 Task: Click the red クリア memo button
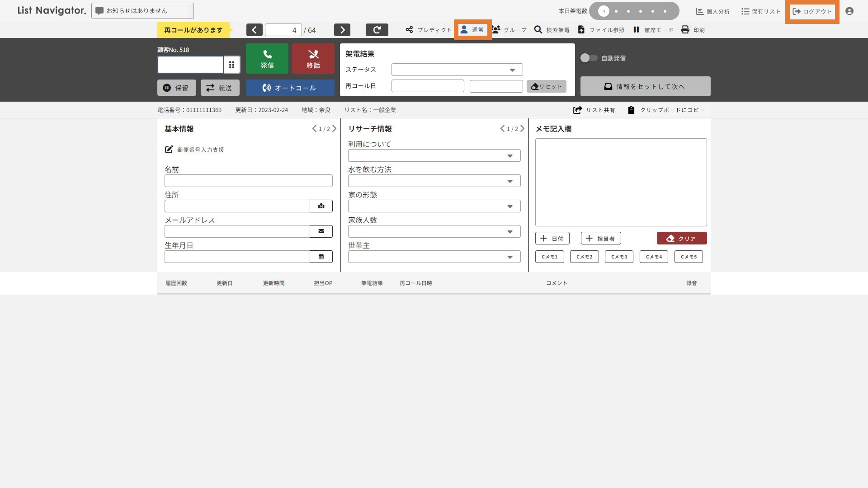681,238
